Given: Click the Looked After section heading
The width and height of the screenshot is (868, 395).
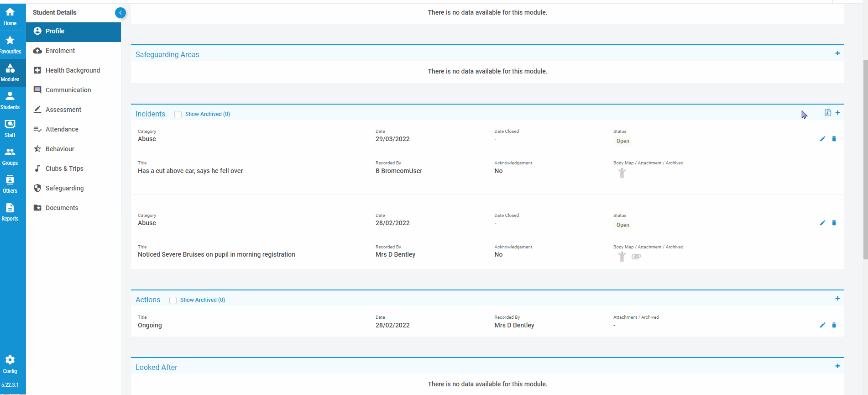Looking at the screenshot, I should point(156,367).
